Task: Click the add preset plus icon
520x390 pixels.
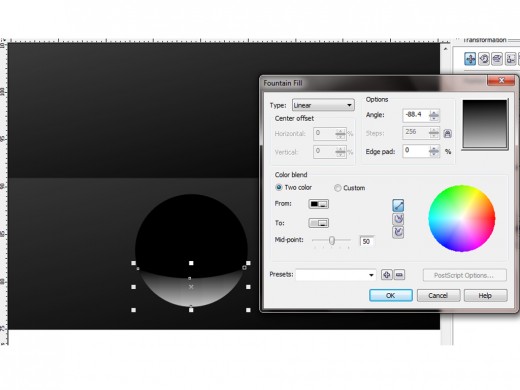Action: coord(387,275)
